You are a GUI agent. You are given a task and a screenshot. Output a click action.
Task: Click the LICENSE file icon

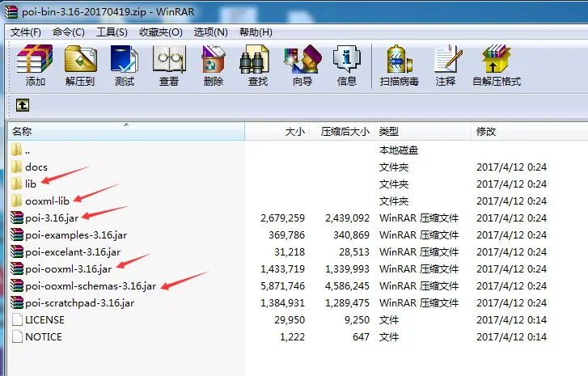click(x=17, y=319)
